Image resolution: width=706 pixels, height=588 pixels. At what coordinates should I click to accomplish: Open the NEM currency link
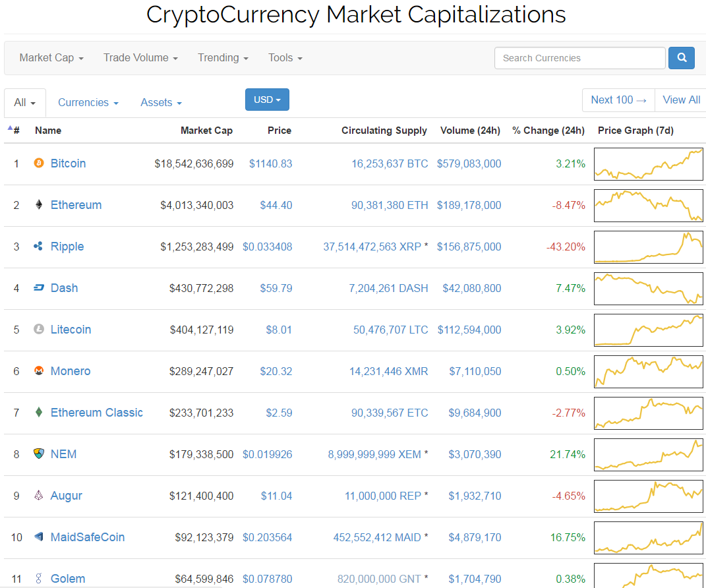tap(63, 454)
